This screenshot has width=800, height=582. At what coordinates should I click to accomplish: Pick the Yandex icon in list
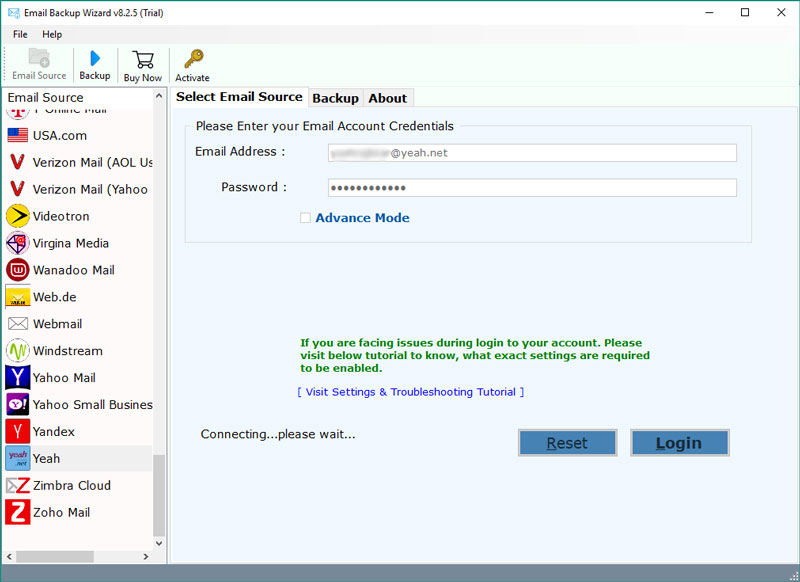click(x=18, y=431)
